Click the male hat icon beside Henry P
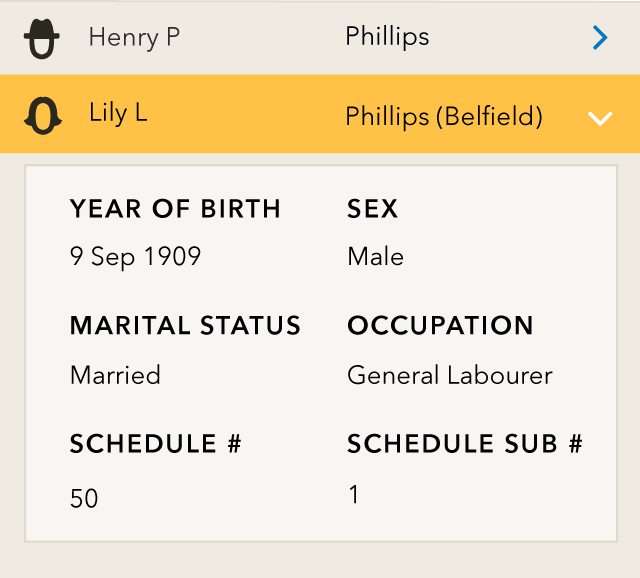Viewport: 640px width, 578px height. coord(42,39)
